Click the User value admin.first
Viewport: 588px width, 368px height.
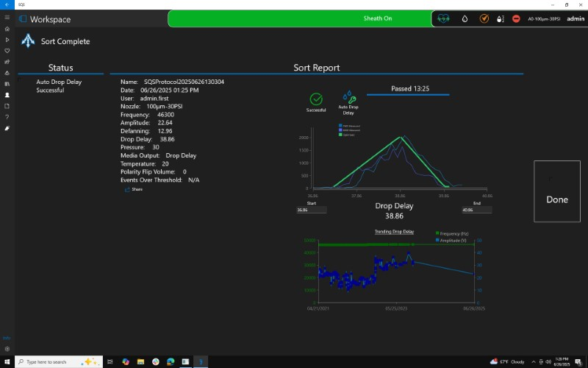pos(154,99)
